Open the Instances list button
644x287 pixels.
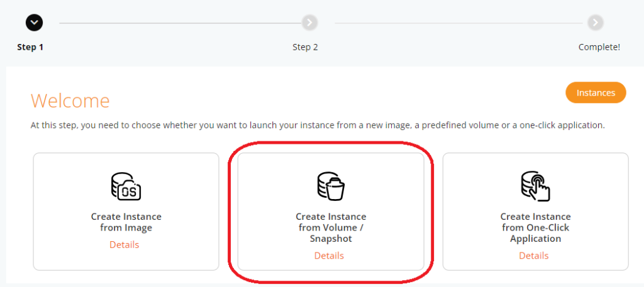click(x=596, y=92)
